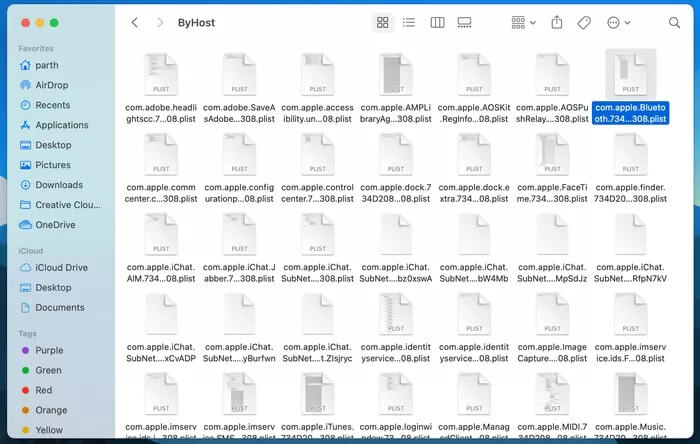
Task: Switch to gallery view
Action: click(464, 22)
